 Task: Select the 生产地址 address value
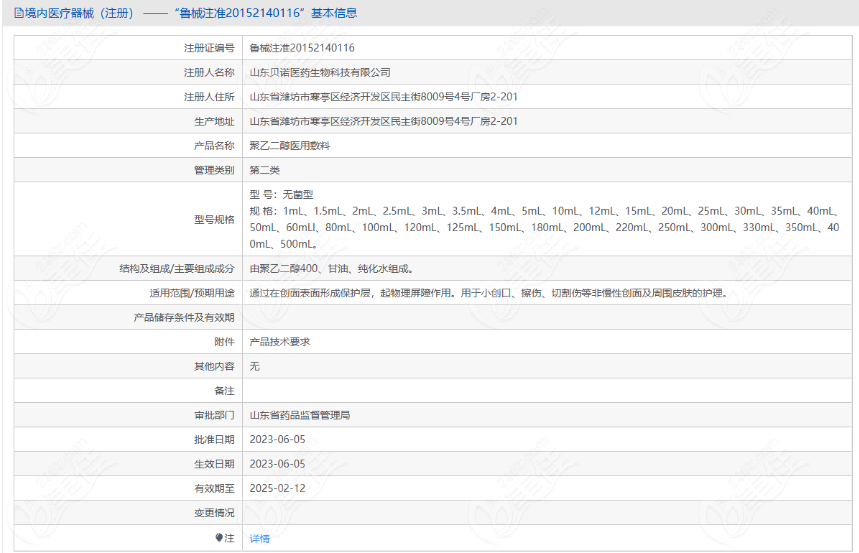pos(383,121)
